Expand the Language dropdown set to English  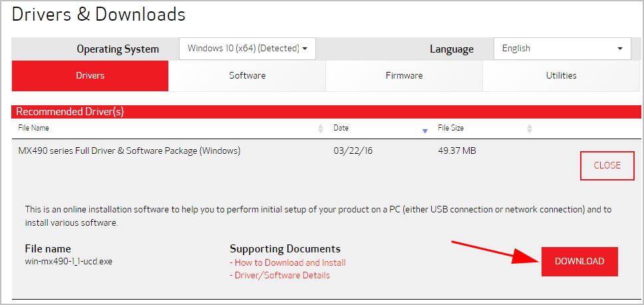click(x=562, y=49)
